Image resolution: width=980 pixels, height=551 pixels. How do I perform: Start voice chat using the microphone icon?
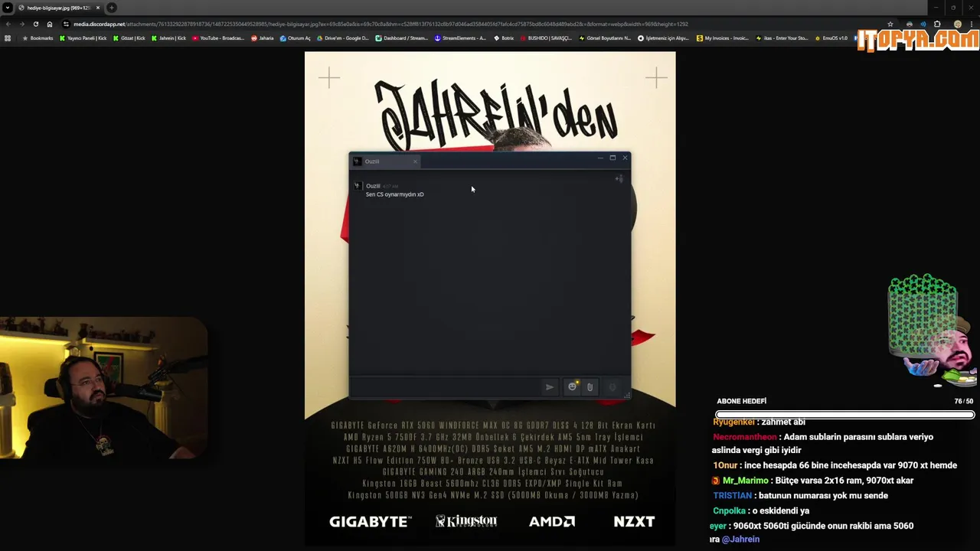pos(612,387)
